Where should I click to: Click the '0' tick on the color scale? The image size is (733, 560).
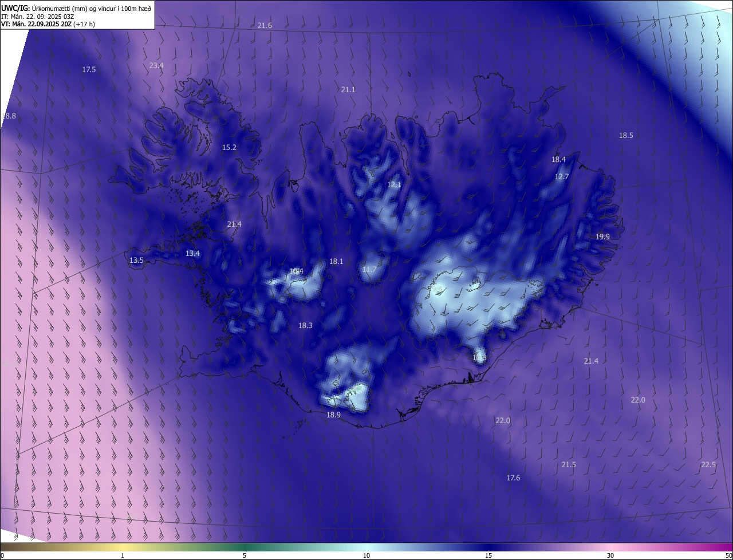pyautogui.click(x=2, y=556)
